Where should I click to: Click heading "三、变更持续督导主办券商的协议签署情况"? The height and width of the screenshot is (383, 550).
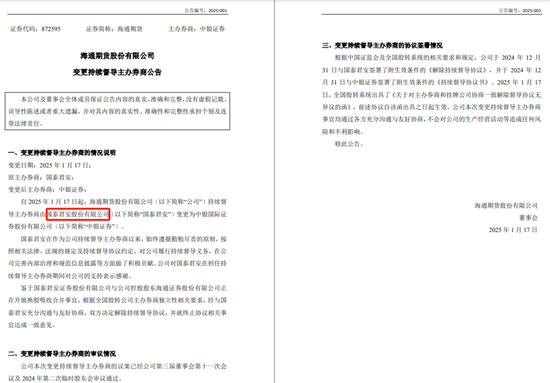click(x=382, y=46)
